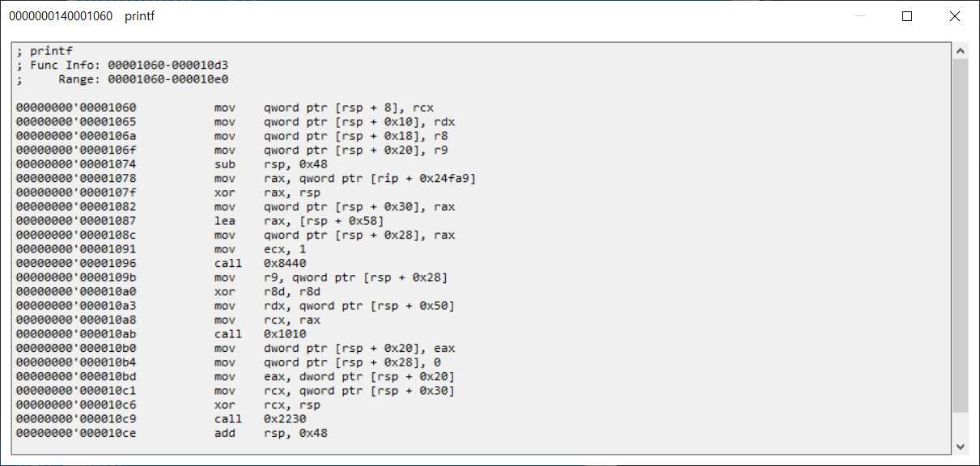Click the scrollbar up arrow

coord(960,50)
